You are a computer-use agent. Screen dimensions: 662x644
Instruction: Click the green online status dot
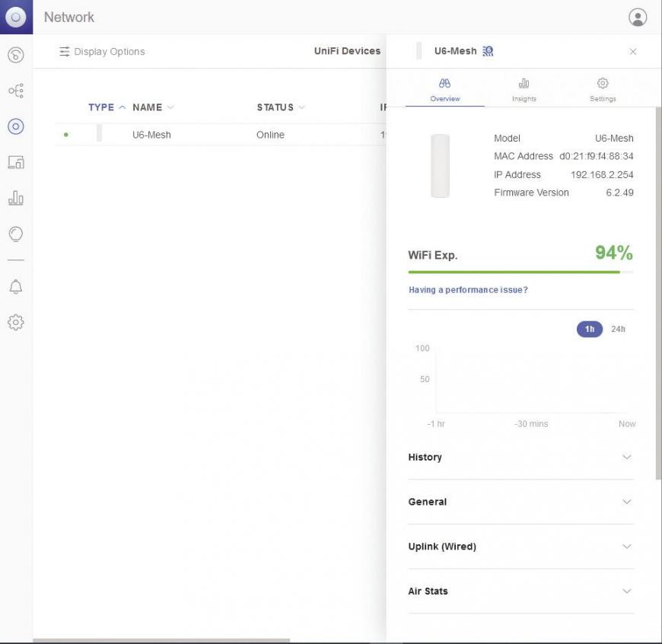pyautogui.click(x=66, y=135)
